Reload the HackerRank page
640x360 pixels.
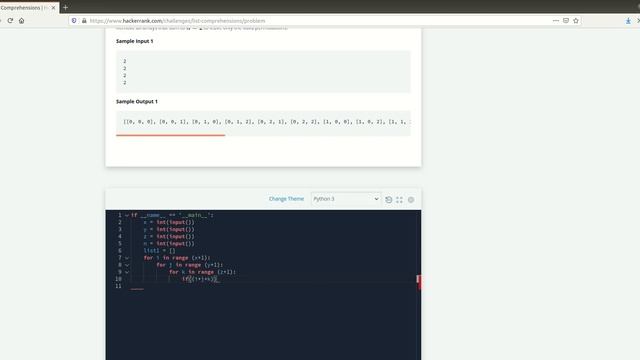pos(10,20)
